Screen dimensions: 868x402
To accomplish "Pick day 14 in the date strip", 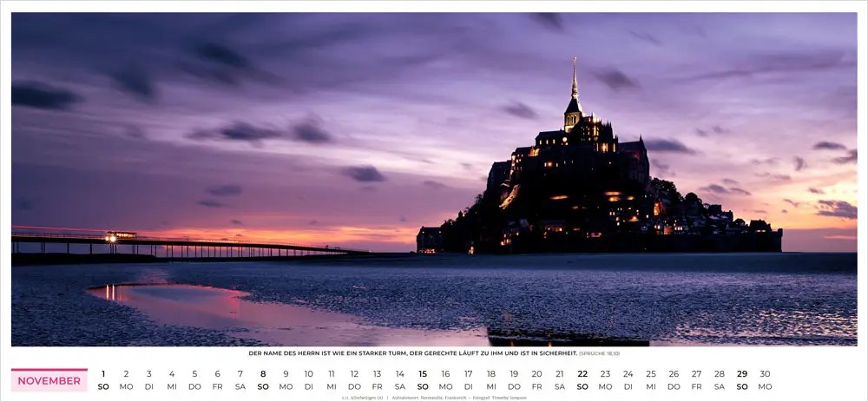I will [399, 373].
